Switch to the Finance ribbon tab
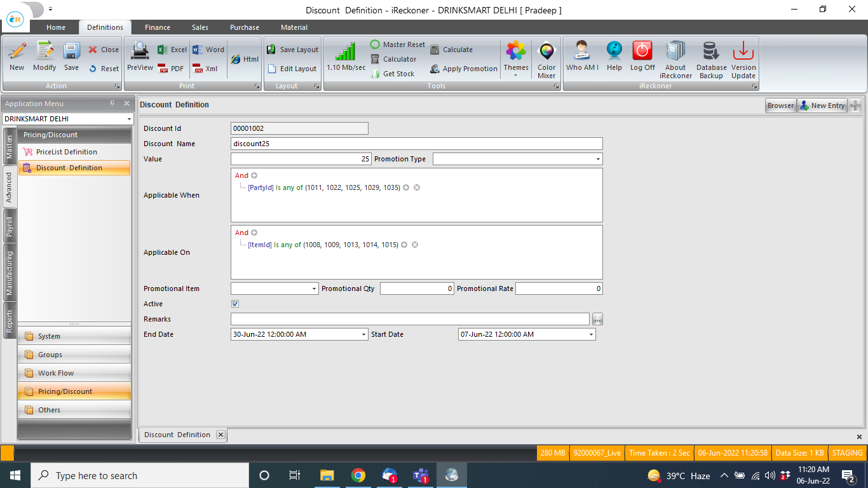Screen dimensions: 868x488 click(157, 27)
